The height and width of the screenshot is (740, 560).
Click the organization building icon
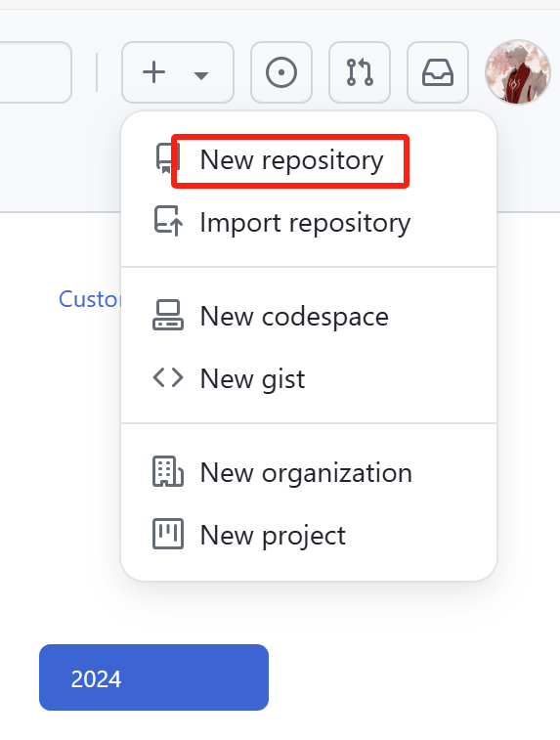coord(168,471)
